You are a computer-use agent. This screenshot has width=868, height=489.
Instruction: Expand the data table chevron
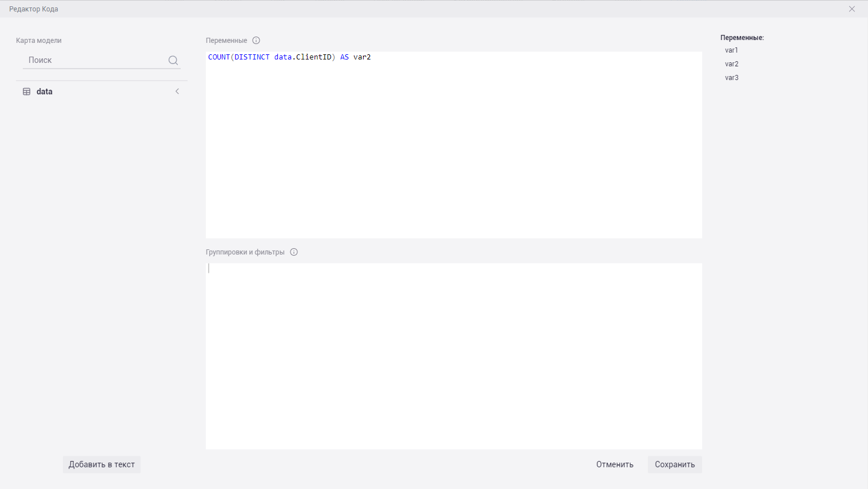click(x=177, y=92)
